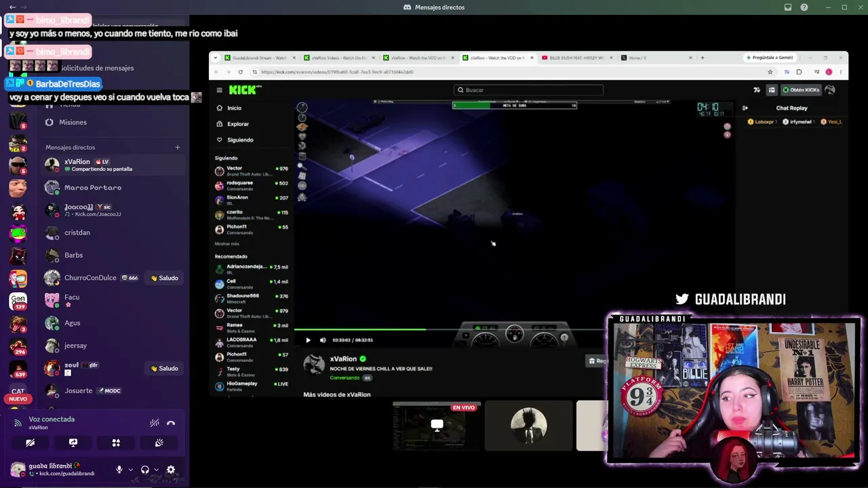Open the EN VIVO stream thumbnail
868x488 pixels.
click(x=437, y=426)
